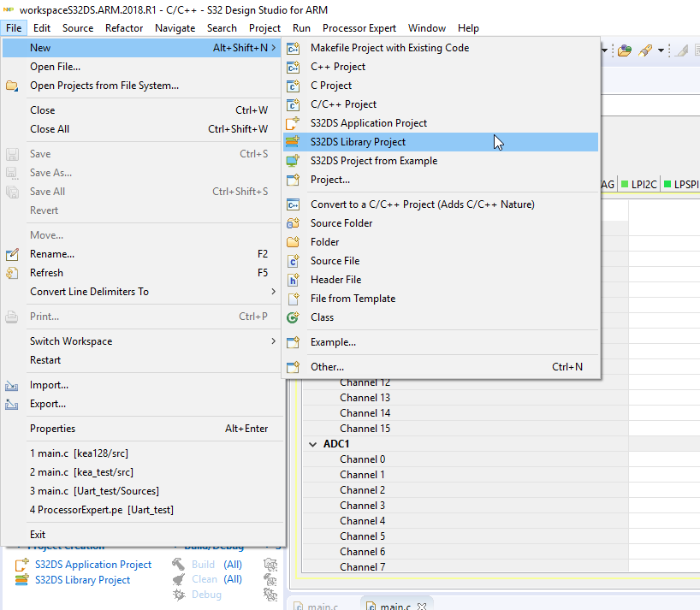
Task: Click the Source File icon
Action: pos(293,261)
